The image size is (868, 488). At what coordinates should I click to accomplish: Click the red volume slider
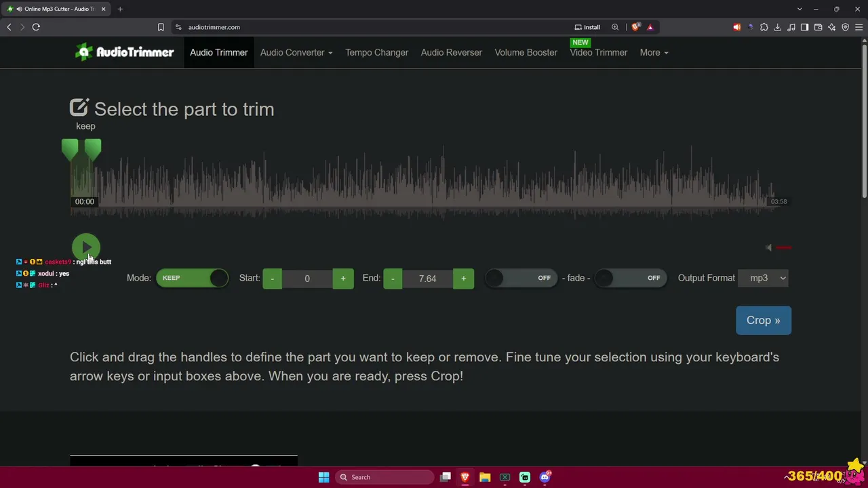[x=783, y=247]
